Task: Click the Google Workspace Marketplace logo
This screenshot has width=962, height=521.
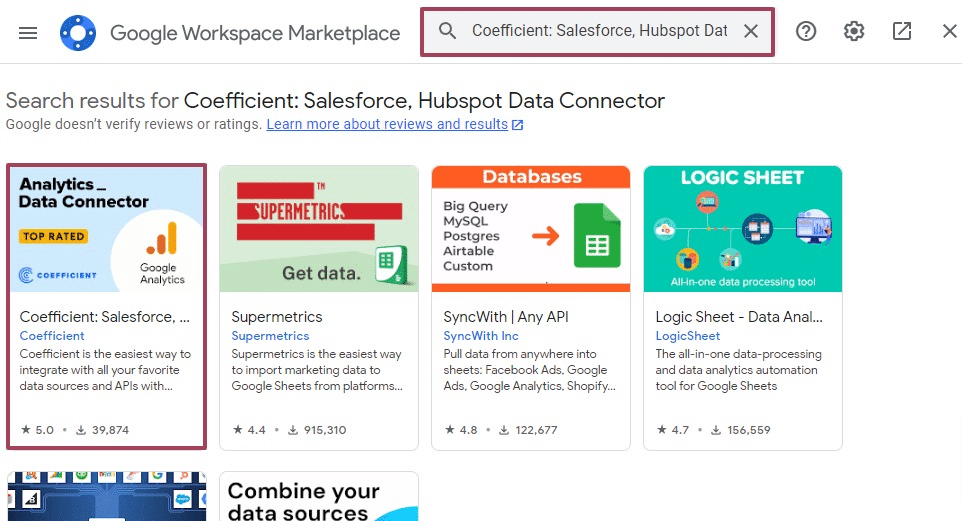Action: pyautogui.click(x=77, y=33)
